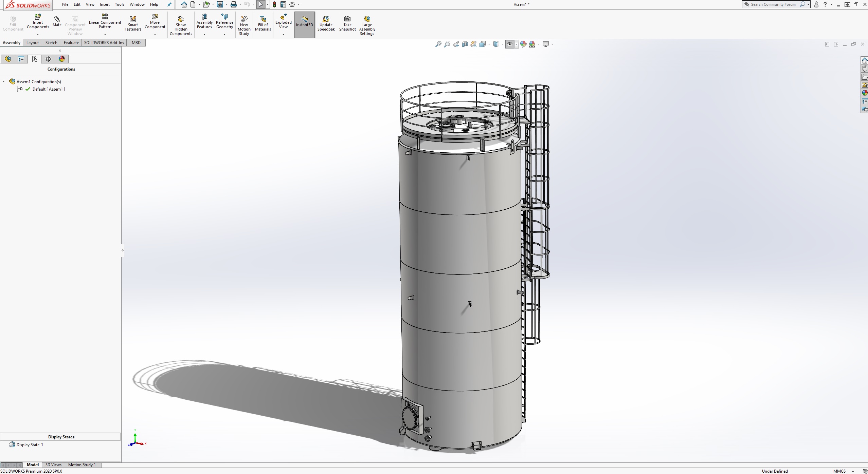
Task: Insert a Bill of Materials
Action: tap(263, 24)
